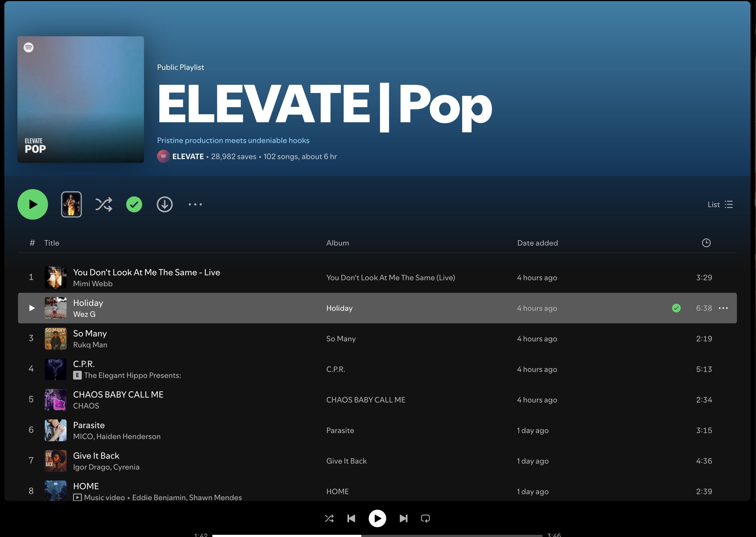Play the Holiday track row arrow
This screenshot has height=537, width=756.
[x=32, y=308]
